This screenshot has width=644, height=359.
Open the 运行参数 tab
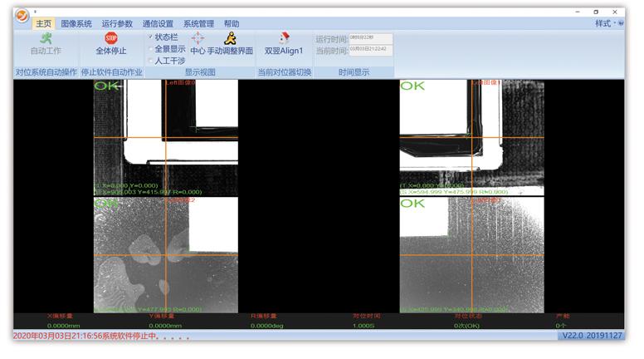117,24
